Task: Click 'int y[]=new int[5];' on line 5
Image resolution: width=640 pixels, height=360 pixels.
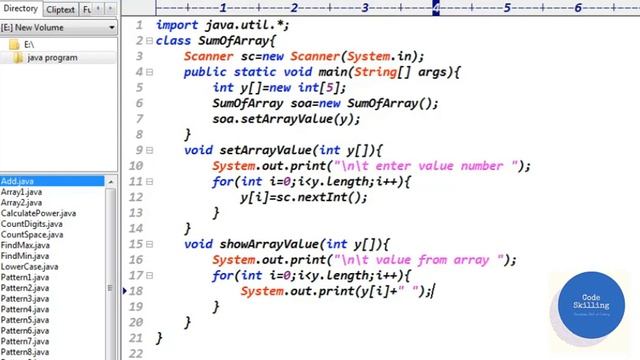Action: pos(279,88)
